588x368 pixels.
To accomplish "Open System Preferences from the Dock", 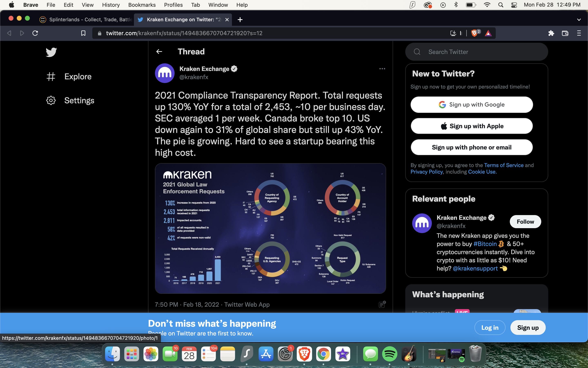I will [285, 354].
